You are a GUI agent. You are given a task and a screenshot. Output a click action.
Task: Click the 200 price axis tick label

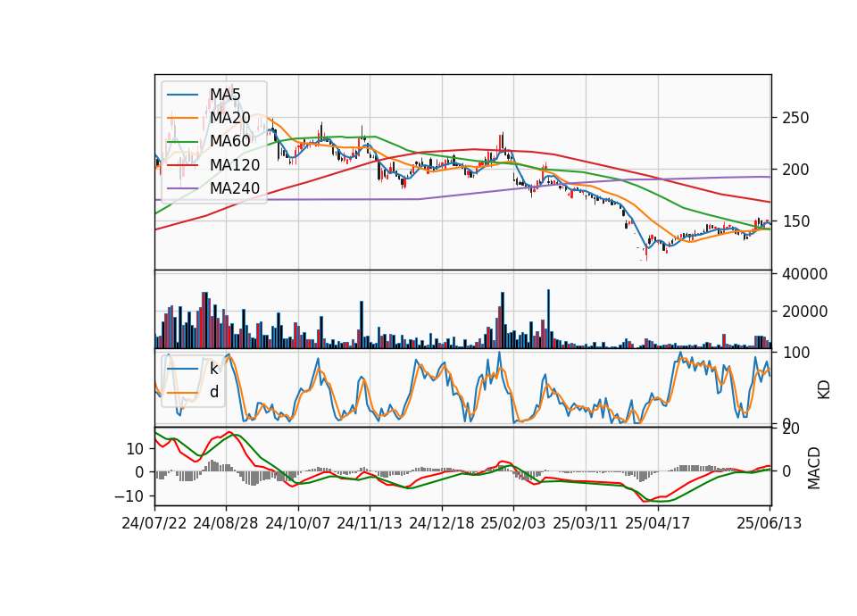point(795,170)
